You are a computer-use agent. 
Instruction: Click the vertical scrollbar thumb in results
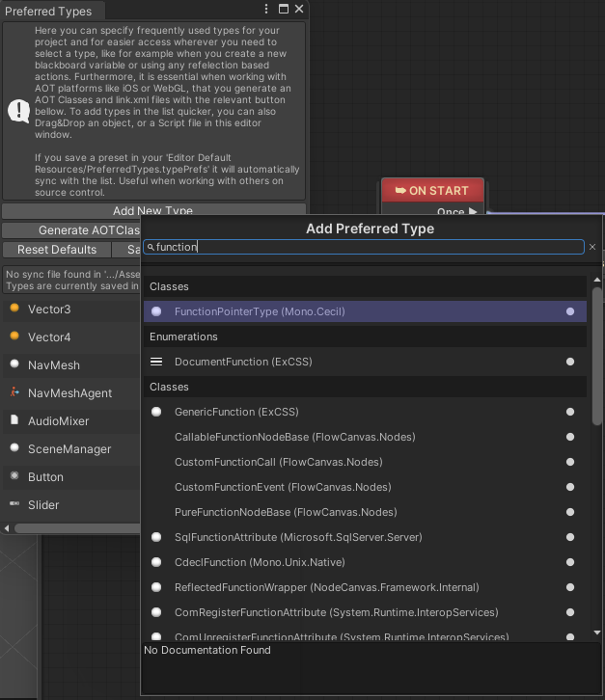tap(597, 356)
